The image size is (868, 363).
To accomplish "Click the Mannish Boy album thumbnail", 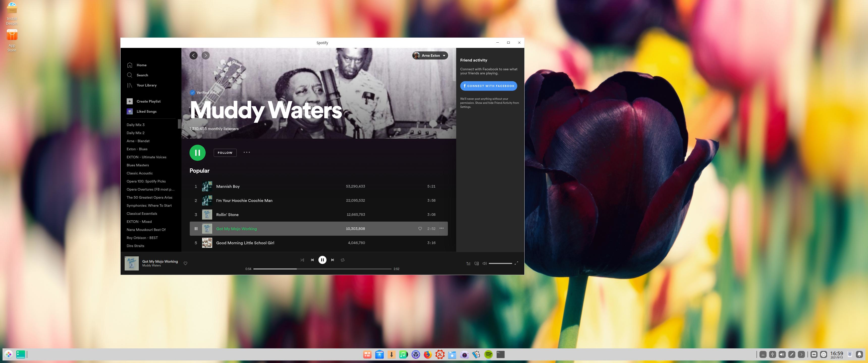I will [x=207, y=186].
